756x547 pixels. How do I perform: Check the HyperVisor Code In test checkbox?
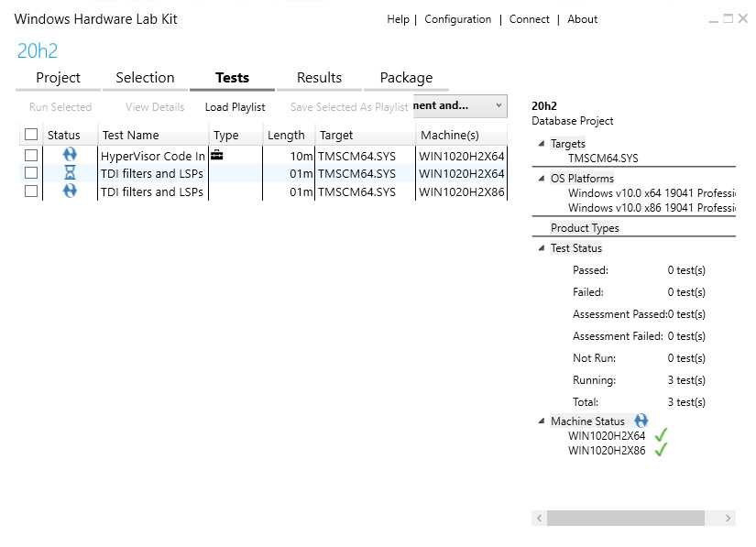(31, 155)
